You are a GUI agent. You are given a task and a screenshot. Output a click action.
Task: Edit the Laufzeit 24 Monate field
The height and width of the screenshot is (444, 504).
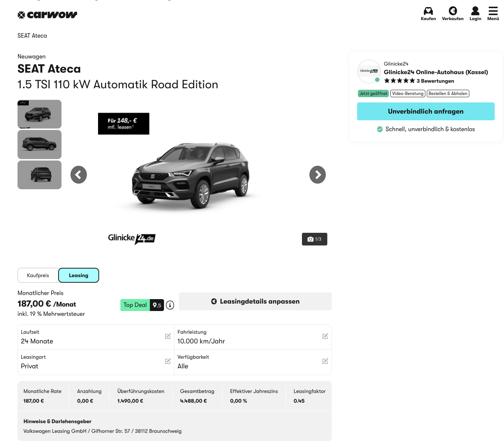[168, 336]
